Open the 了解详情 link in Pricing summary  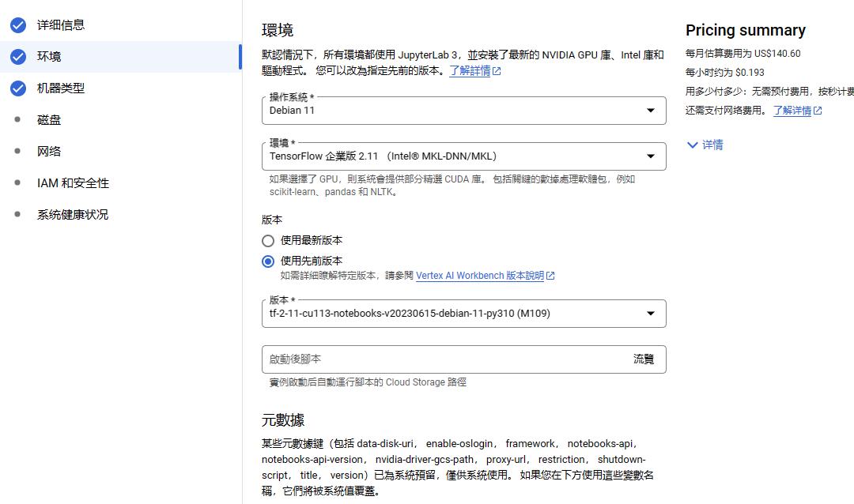[792, 111]
